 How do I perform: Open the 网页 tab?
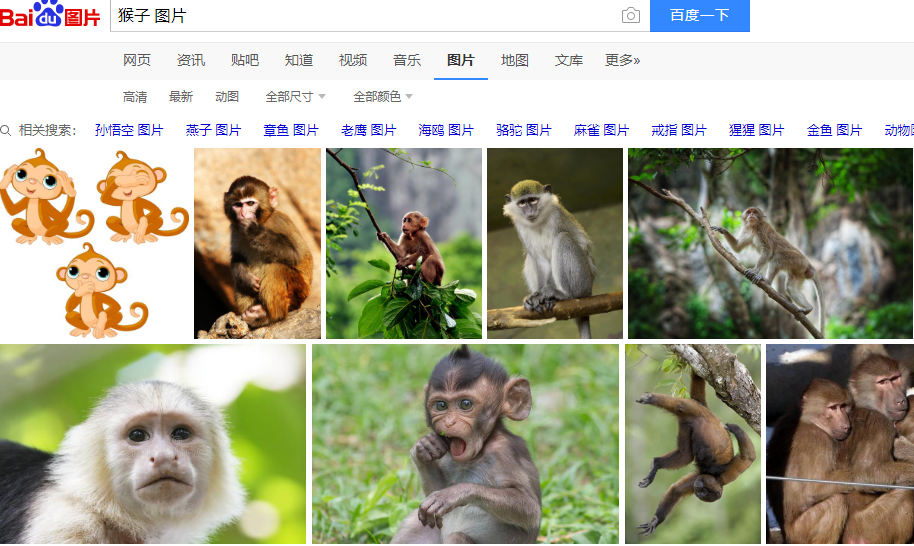pos(137,60)
